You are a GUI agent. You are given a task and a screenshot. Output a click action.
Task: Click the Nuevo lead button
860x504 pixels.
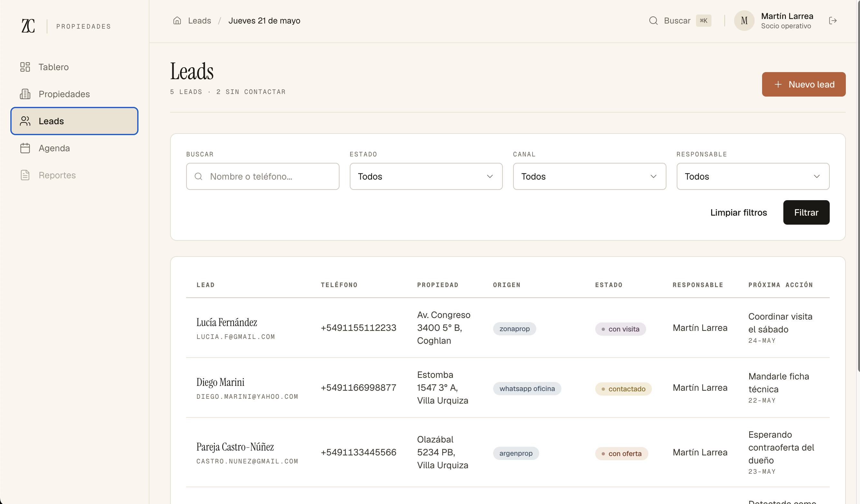[x=804, y=84]
